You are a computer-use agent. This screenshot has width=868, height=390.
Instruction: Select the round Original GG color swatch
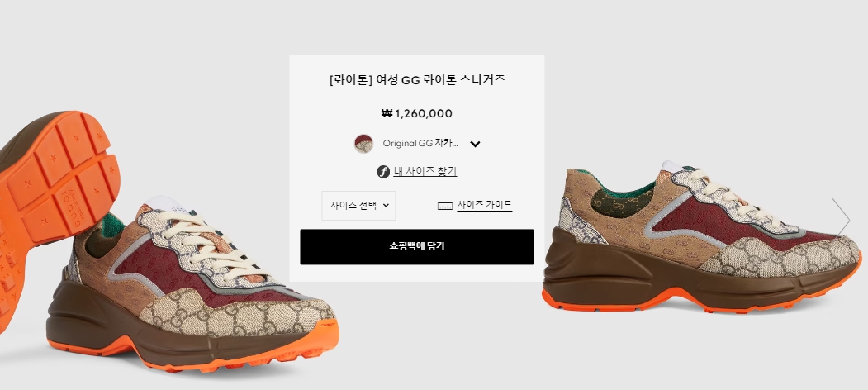coord(363,144)
